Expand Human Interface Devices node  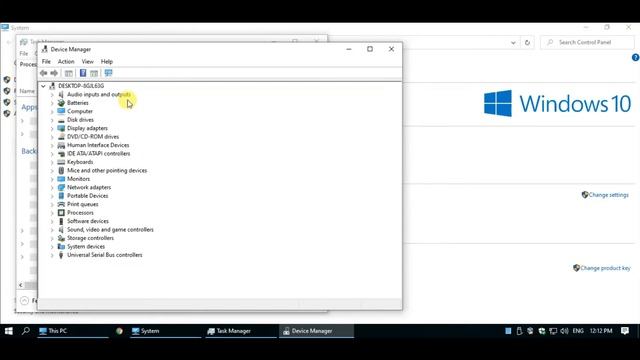(x=52, y=145)
